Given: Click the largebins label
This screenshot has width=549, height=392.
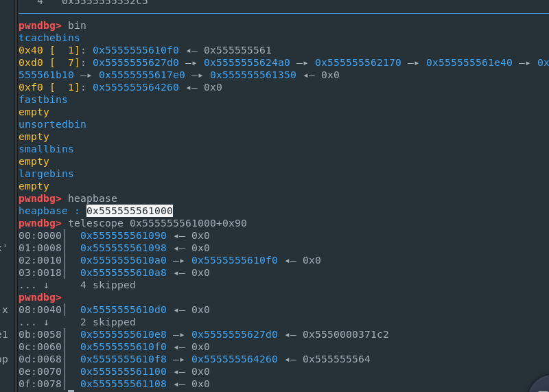Looking at the screenshot, I should [46, 174].
